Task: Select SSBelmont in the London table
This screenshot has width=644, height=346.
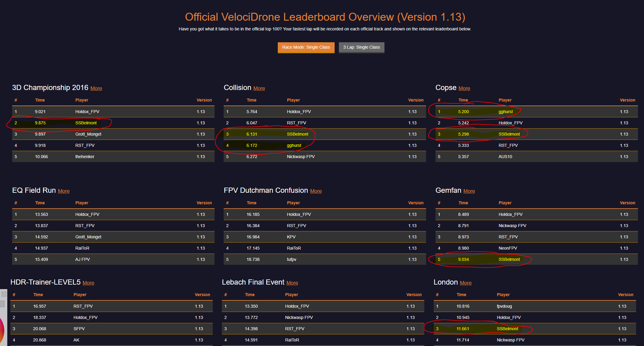Action: pyautogui.click(x=508, y=329)
